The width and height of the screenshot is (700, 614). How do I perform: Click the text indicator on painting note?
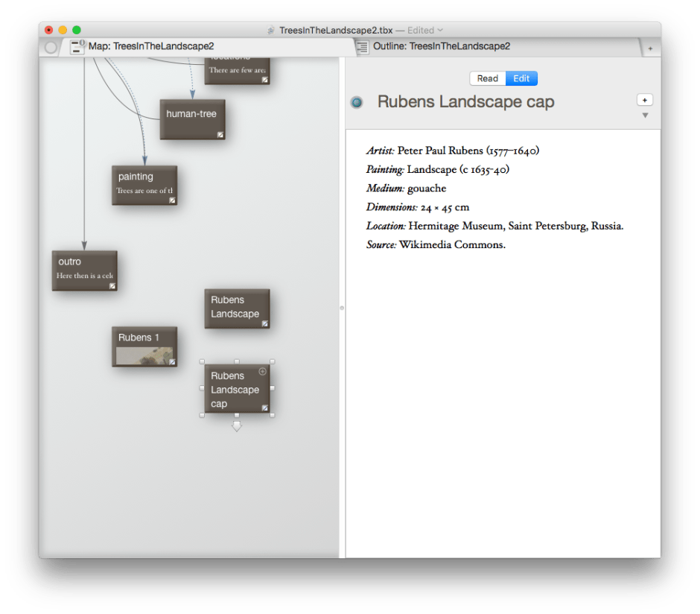[173, 200]
